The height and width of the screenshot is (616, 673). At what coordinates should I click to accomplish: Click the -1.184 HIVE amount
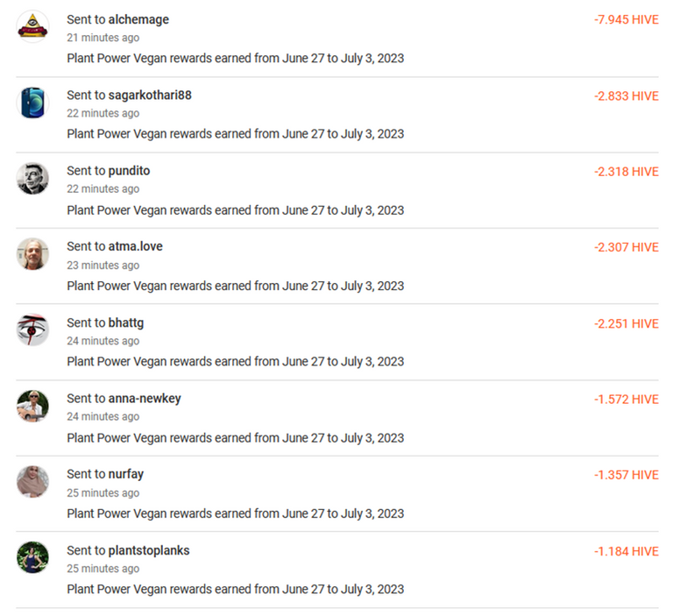point(627,551)
